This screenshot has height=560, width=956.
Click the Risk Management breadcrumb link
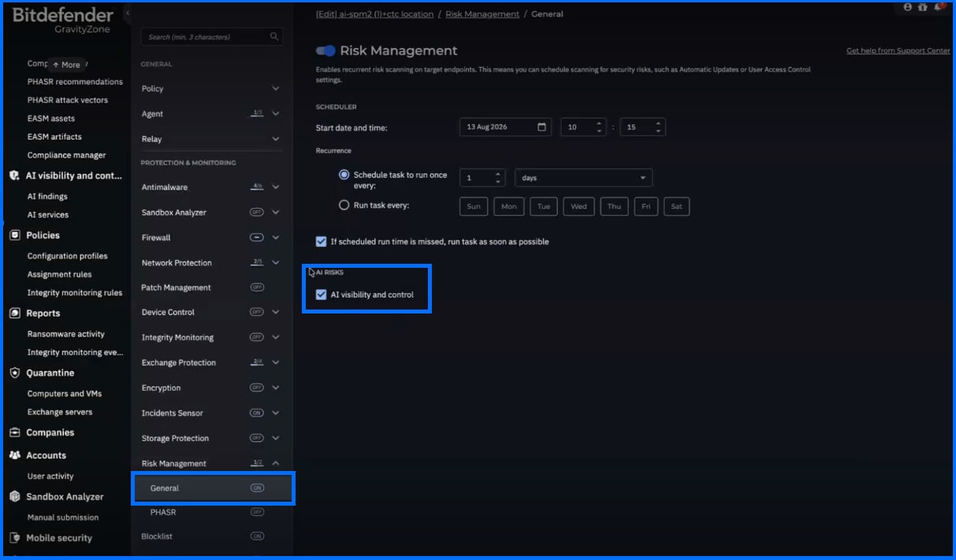482,14
